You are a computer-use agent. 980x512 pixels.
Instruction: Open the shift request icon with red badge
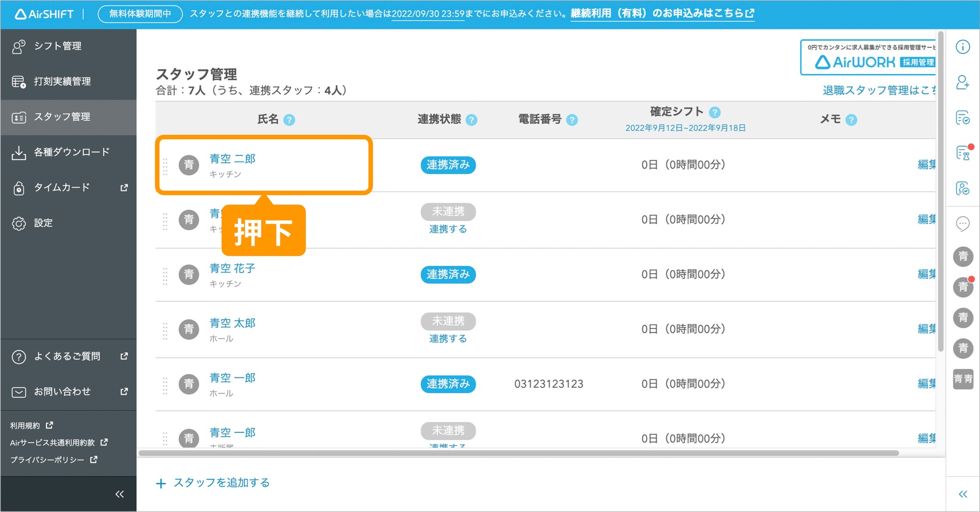click(x=963, y=154)
